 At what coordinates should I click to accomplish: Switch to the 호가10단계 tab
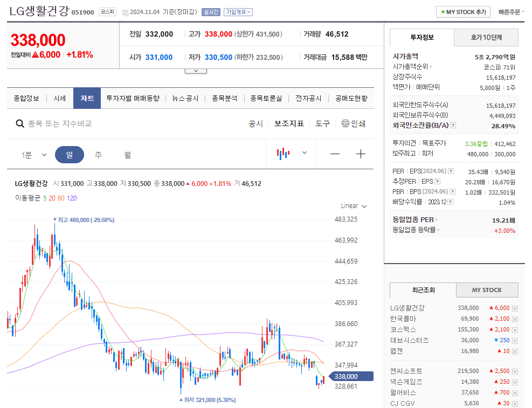click(x=486, y=37)
